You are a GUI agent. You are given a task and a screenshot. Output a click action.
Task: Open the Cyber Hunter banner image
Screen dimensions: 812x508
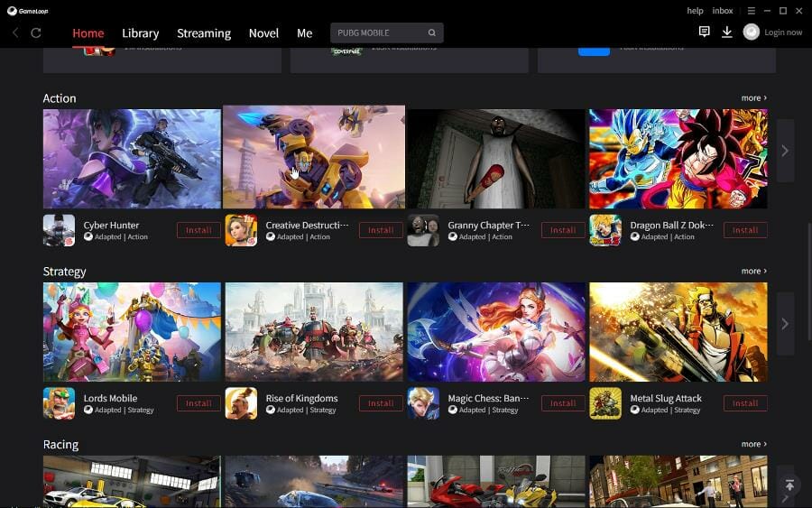pyautogui.click(x=132, y=159)
